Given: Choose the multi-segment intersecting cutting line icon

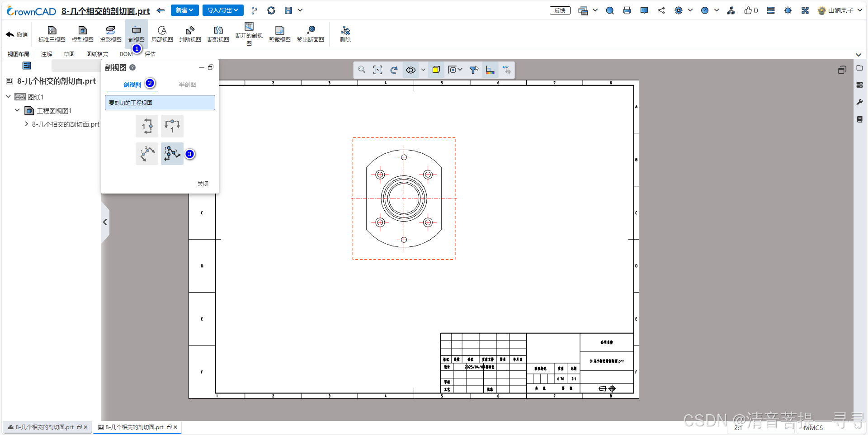Looking at the screenshot, I should coord(172,154).
